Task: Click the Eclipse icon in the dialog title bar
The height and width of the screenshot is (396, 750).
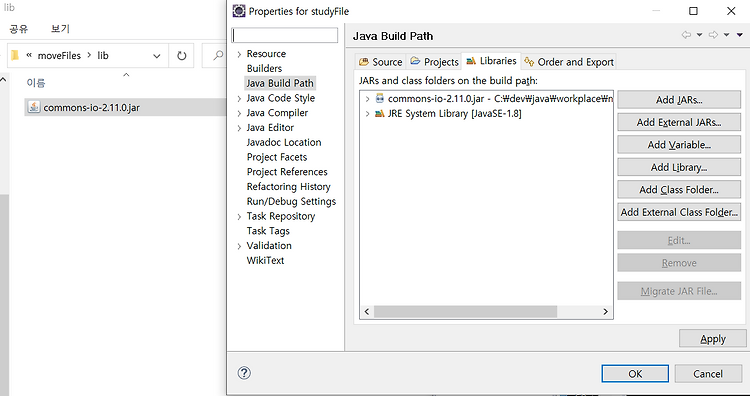Action: click(x=239, y=11)
